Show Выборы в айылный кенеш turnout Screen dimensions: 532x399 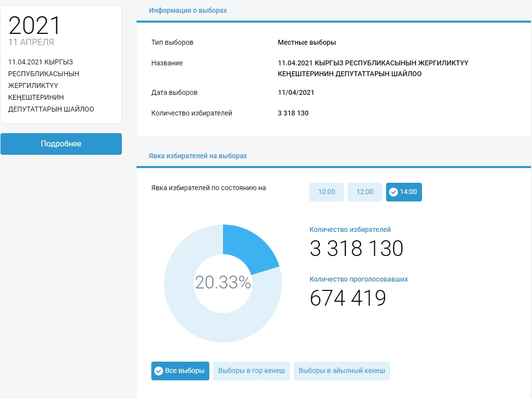(341, 371)
